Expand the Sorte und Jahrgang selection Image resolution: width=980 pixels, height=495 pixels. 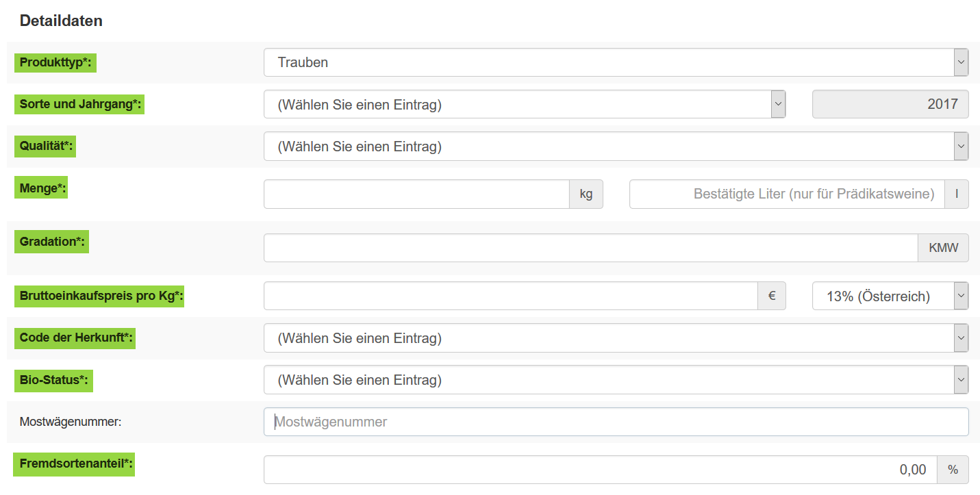(524, 104)
